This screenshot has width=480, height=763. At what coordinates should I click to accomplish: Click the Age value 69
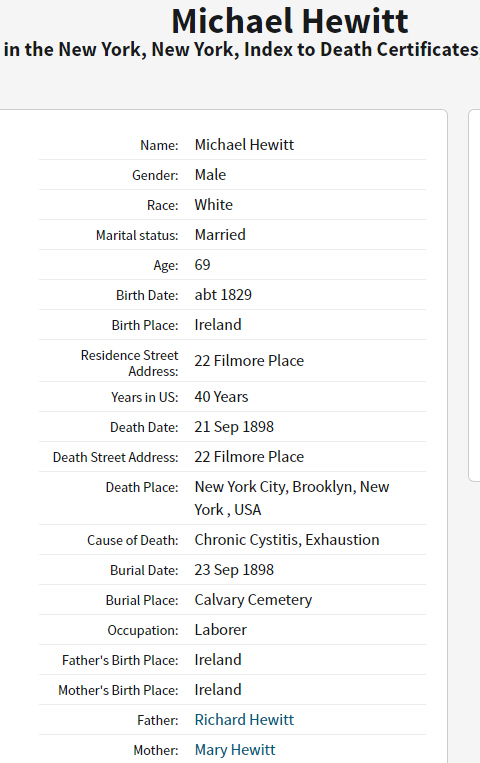pos(203,265)
